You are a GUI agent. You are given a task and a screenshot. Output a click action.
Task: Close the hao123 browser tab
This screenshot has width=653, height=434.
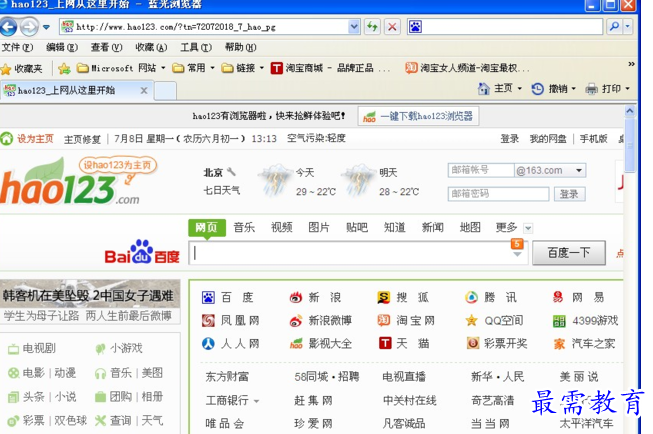pos(144,90)
